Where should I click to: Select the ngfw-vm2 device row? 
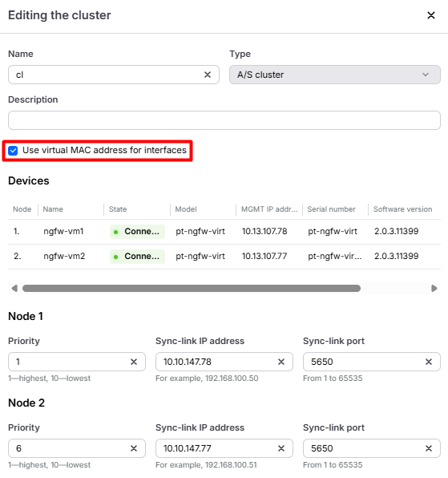(x=224, y=257)
